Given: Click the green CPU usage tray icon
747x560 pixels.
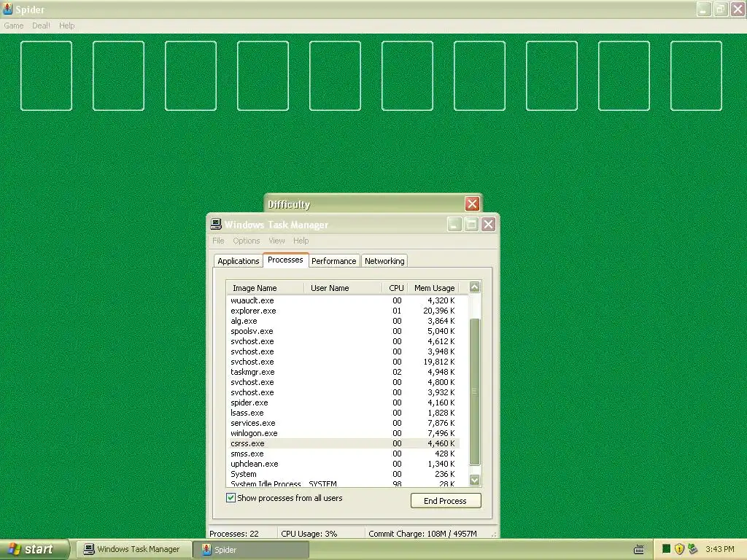Looking at the screenshot, I should (x=666, y=549).
